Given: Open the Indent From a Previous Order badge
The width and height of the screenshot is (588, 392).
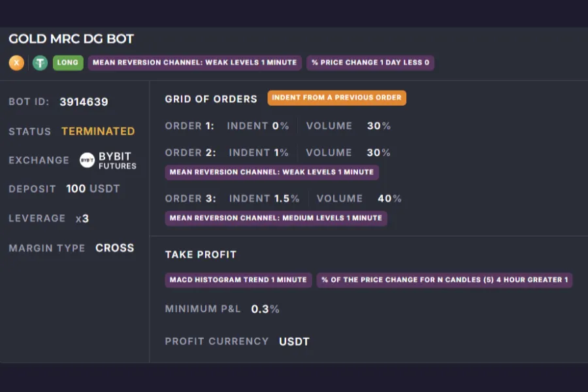Looking at the screenshot, I should coord(336,97).
